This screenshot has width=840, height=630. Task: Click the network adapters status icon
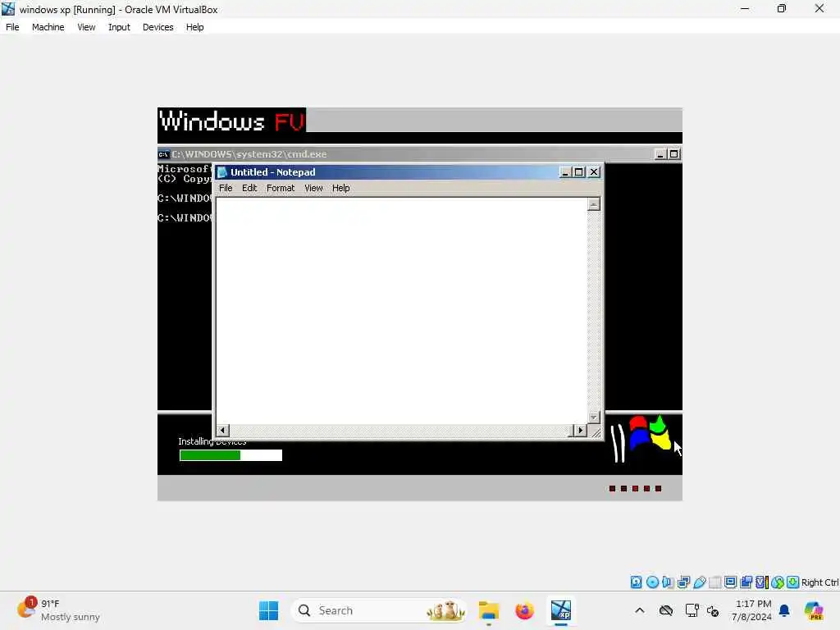tap(683, 582)
